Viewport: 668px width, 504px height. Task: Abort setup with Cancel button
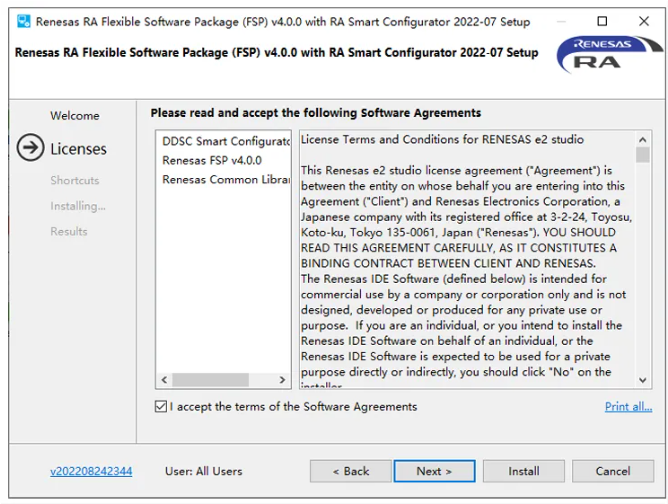613,471
